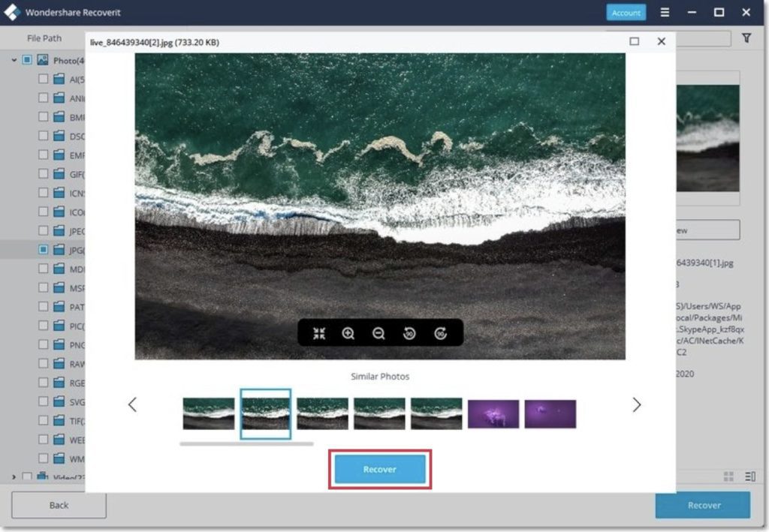Switch to list detail view
Screen dimensions: 769x532
click(x=750, y=476)
